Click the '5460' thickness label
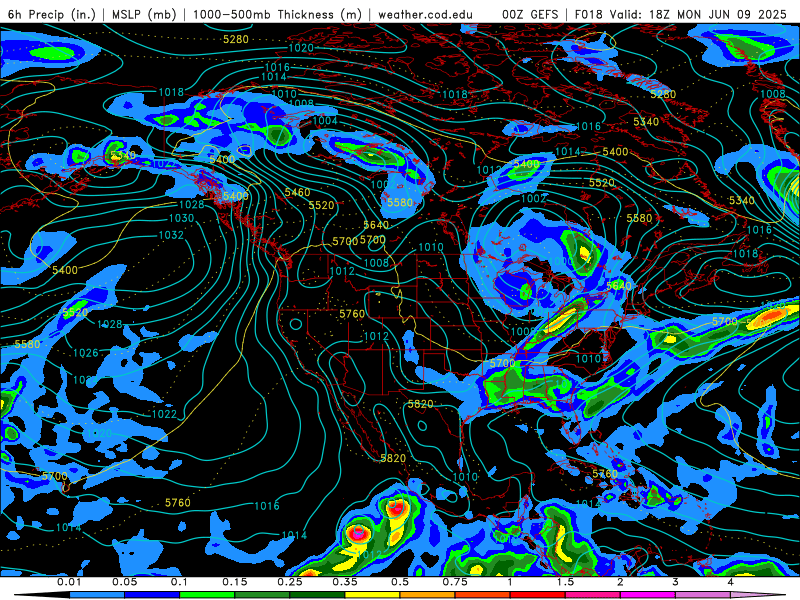 point(297,192)
